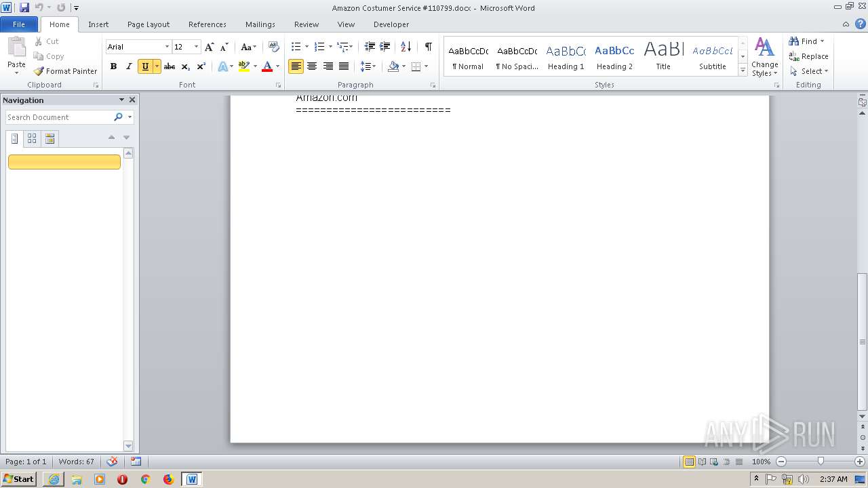
Task: Click the Redo icon in Quick Access Toolbar
Action: [x=61, y=7]
